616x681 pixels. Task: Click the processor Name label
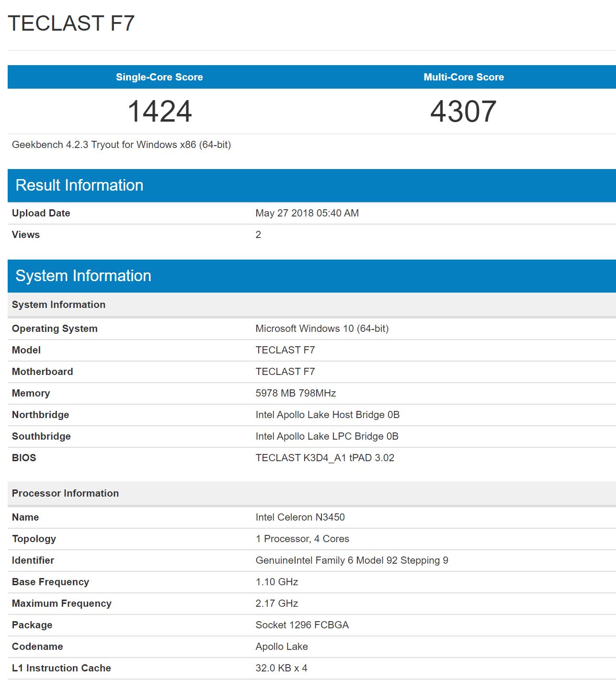tap(25, 517)
